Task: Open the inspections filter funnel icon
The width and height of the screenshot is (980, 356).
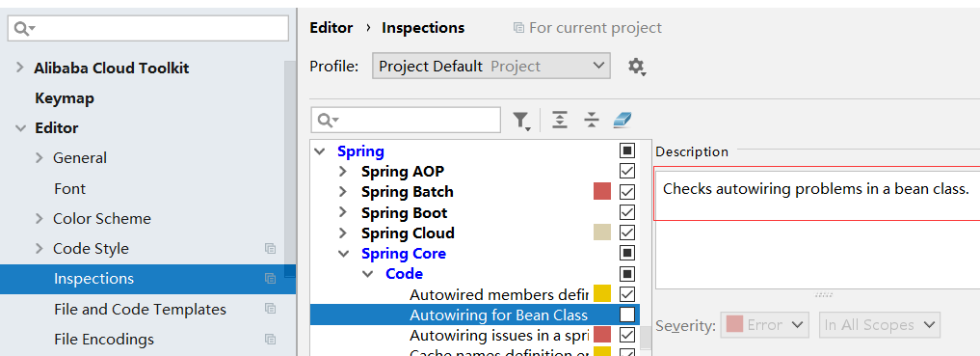Action: 521,121
